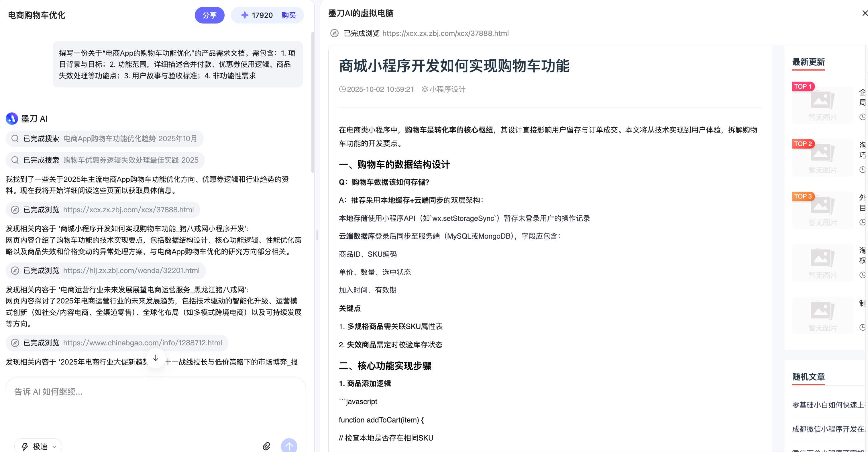Click the compass icon beside browsed URL header

[x=335, y=33]
